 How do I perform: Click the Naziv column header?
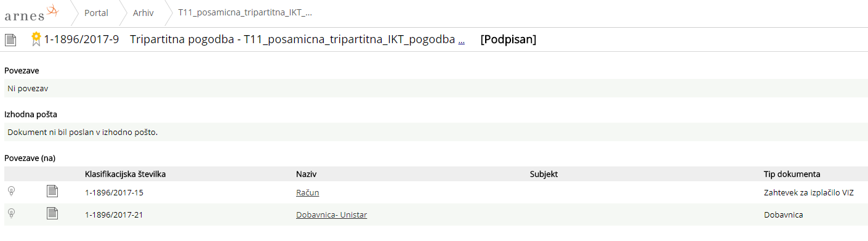(306, 174)
